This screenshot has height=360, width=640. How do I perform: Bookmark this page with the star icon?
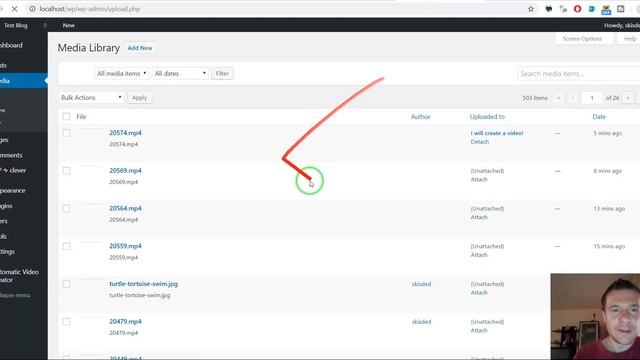point(531,9)
